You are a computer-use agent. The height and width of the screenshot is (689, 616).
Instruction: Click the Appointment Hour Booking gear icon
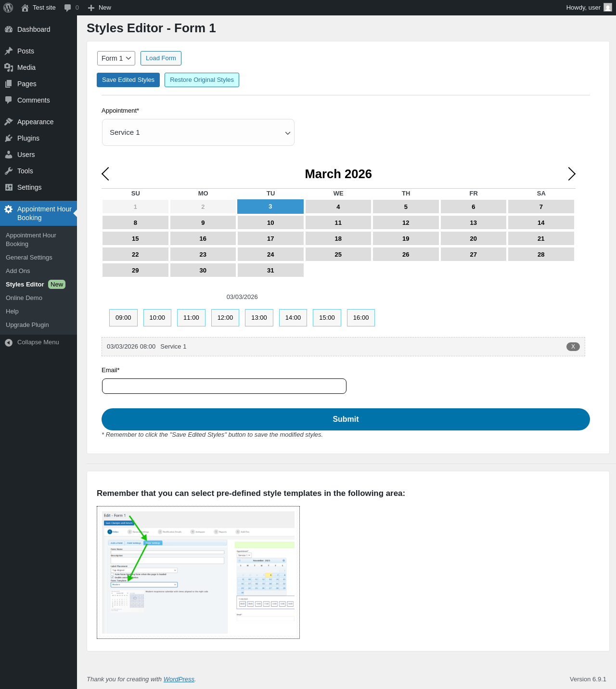9,209
